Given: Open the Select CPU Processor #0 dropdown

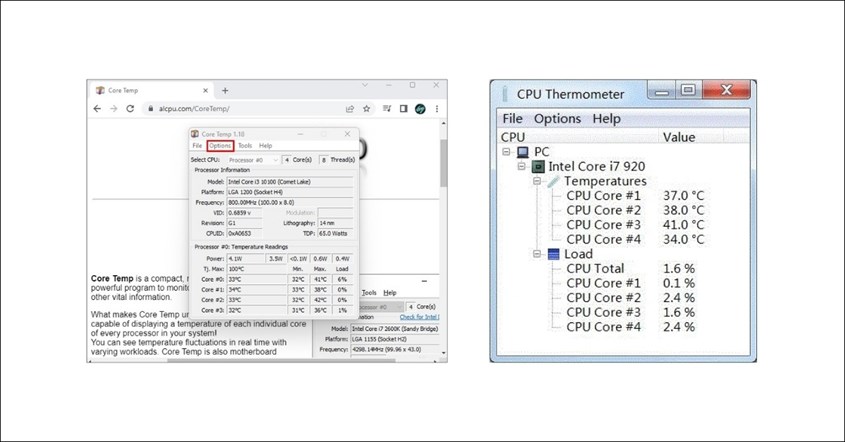Looking at the screenshot, I should click(253, 160).
